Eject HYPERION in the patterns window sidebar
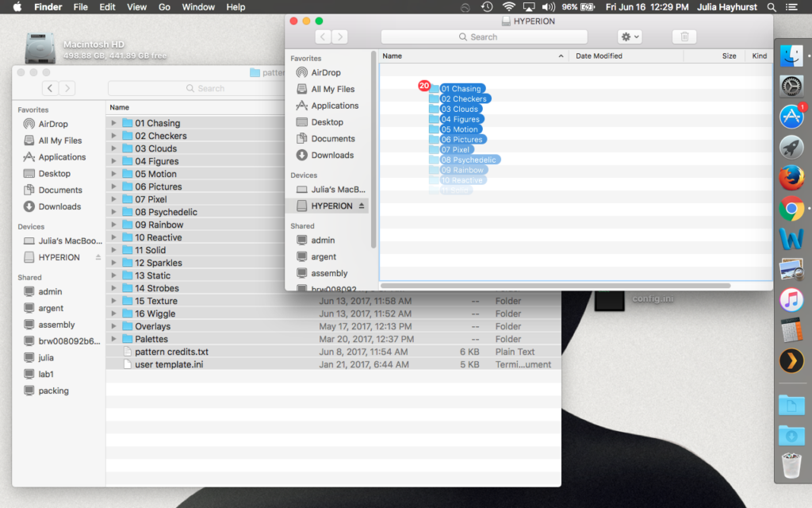Screen dimensions: 812x508 click(98, 257)
